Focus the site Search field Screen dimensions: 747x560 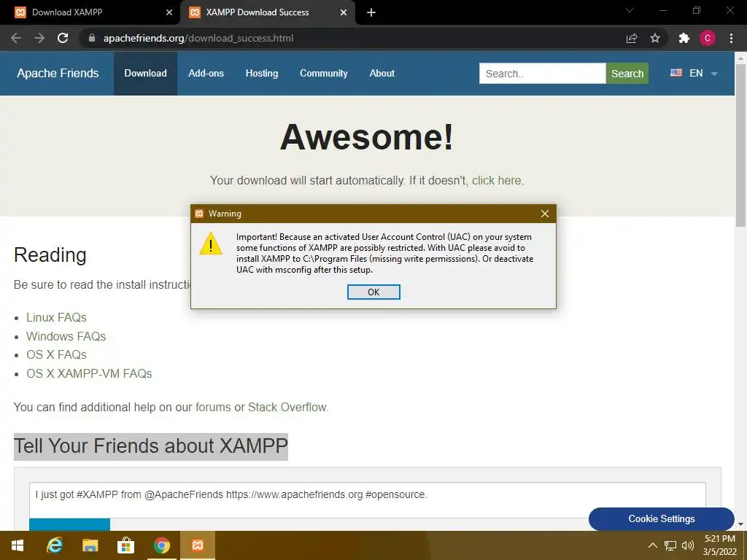pyautogui.click(x=542, y=74)
